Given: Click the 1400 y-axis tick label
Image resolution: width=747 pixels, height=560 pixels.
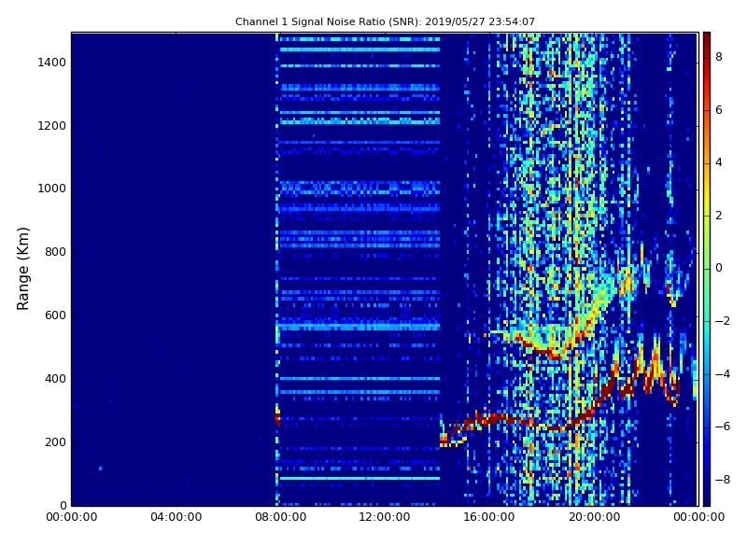Looking at the screenshot, I should (x=52, y=63).
